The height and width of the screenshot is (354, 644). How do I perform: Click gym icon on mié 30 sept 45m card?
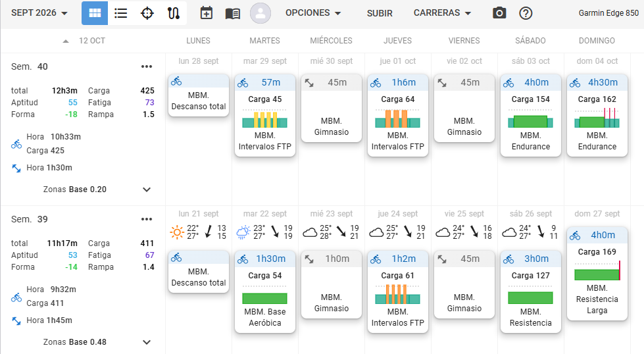309,83
